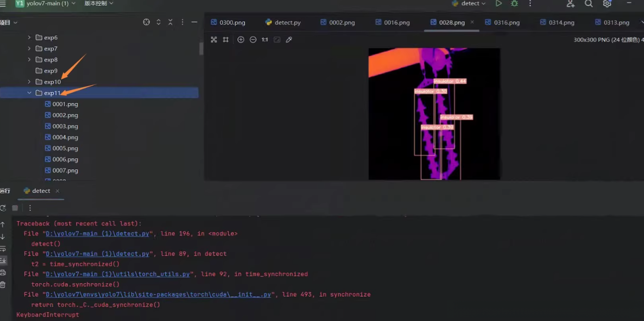Jump up the stack trace
Image resolution: width=644 pixels, height=321 pixels.
[3, 225]
